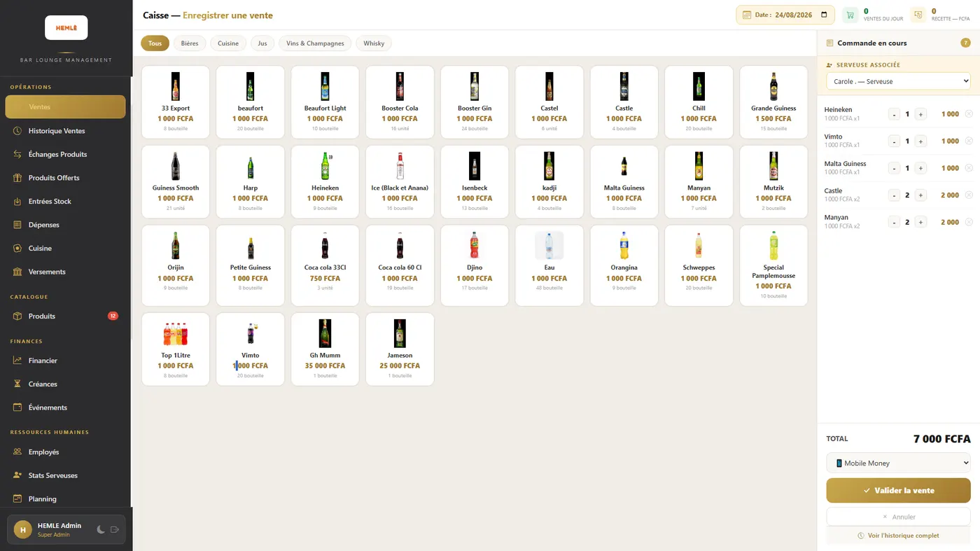Open the Mobile Money payment dropdown
This screenshot has height=551, width=980.
[898, 463]
